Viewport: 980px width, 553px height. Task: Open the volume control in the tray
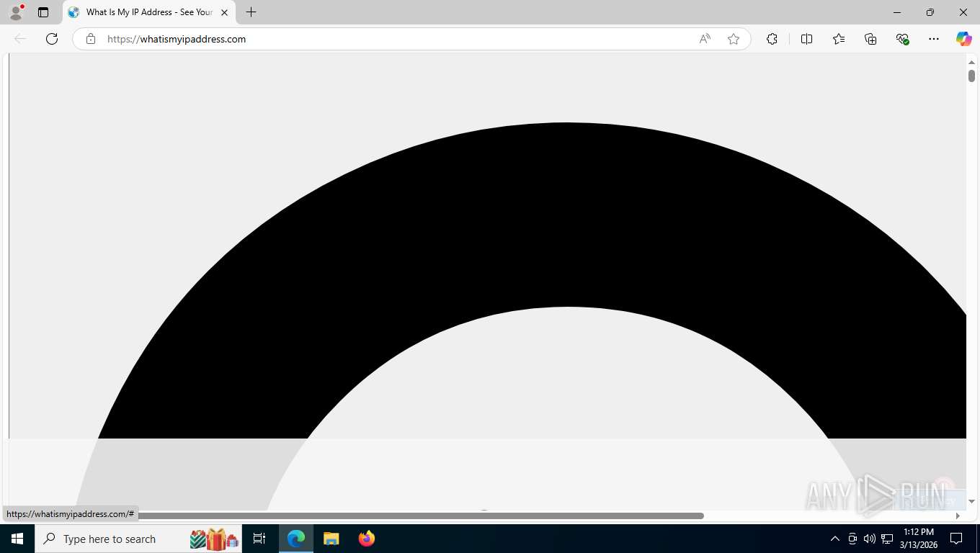click(870, 539)
